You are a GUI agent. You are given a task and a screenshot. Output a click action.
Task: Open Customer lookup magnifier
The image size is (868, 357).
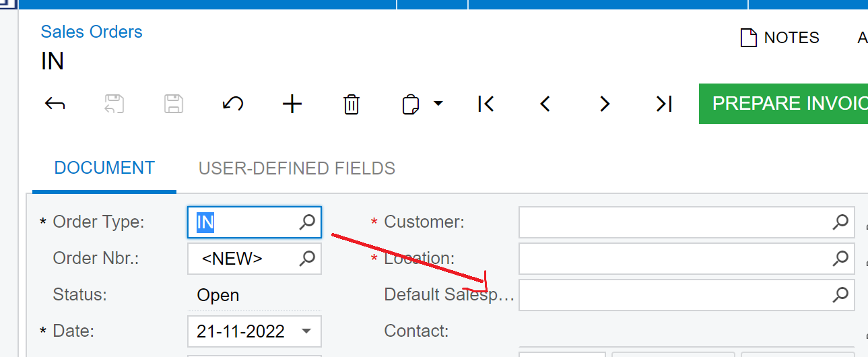tap(840, 222)
